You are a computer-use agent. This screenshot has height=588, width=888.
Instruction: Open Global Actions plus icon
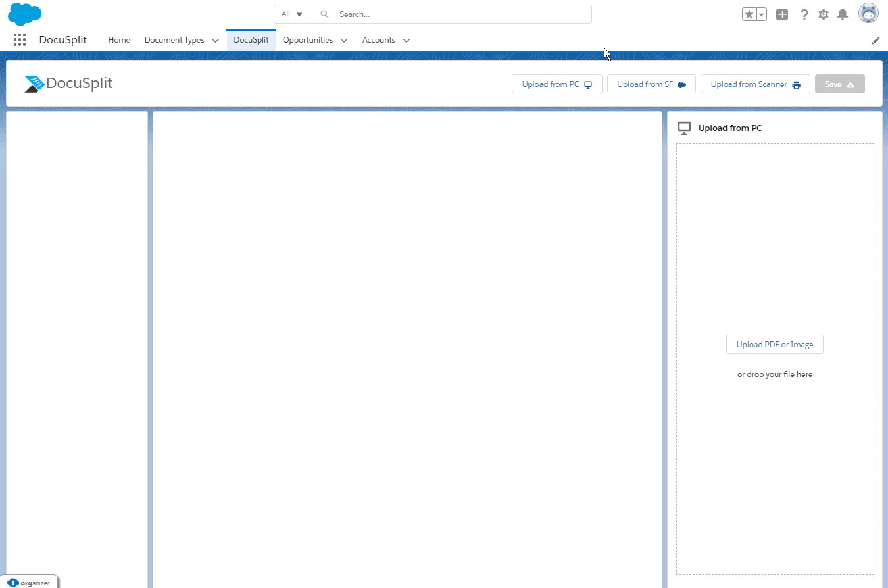pyautogui.click(x=782, y=14)
